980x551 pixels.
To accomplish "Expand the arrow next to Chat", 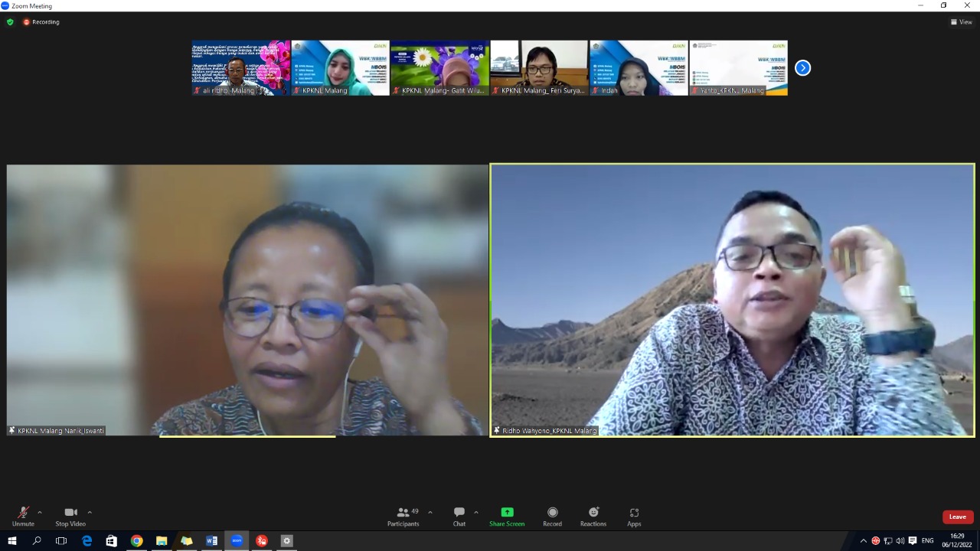I will coord(476,512).
